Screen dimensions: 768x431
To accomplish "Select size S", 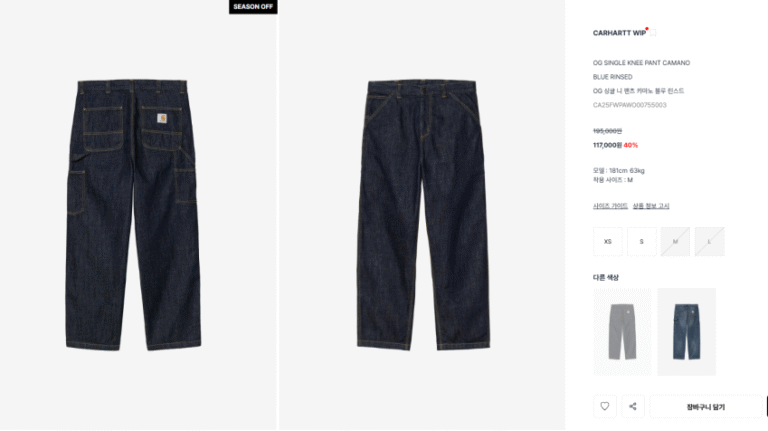I will click(642, 241).
